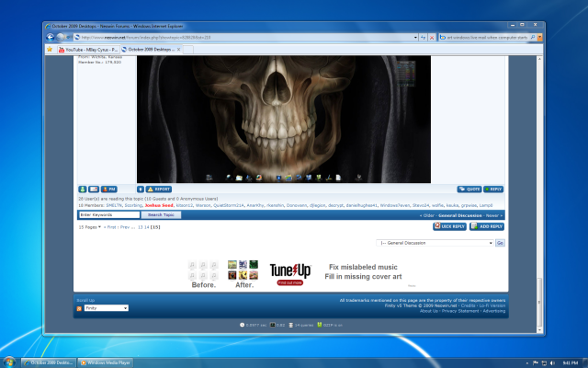Quote this post using QUOTE button
588x368 pixels.
469,190
